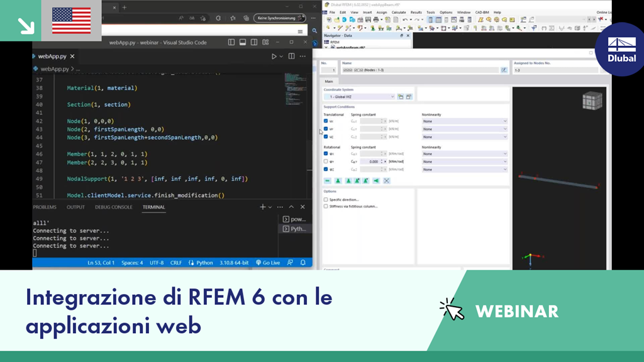Toggle VS Code panel layout icon

pyautogui.click(x=243, y=42)
